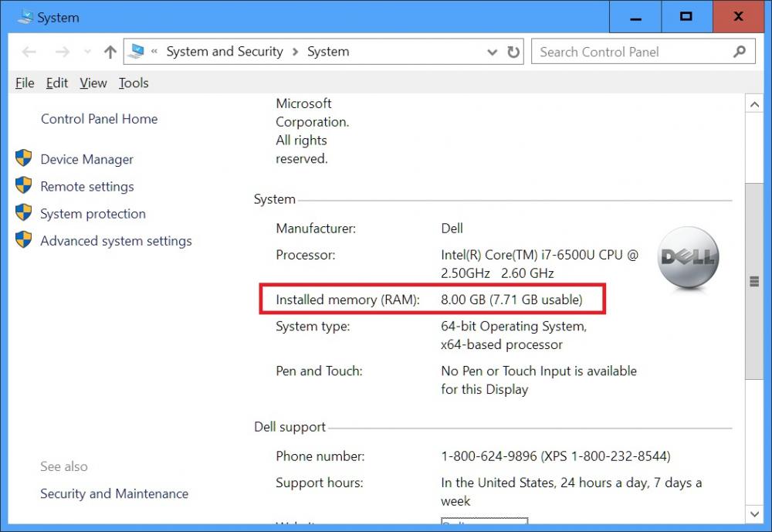Open System protection link
772x532 pixels.
[x=93, y=213]
